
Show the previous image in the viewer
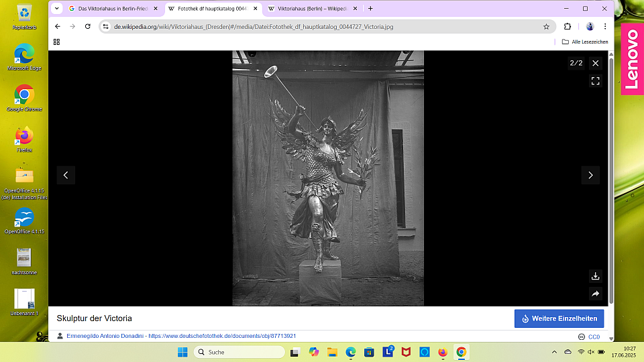(x=66, y=175)
